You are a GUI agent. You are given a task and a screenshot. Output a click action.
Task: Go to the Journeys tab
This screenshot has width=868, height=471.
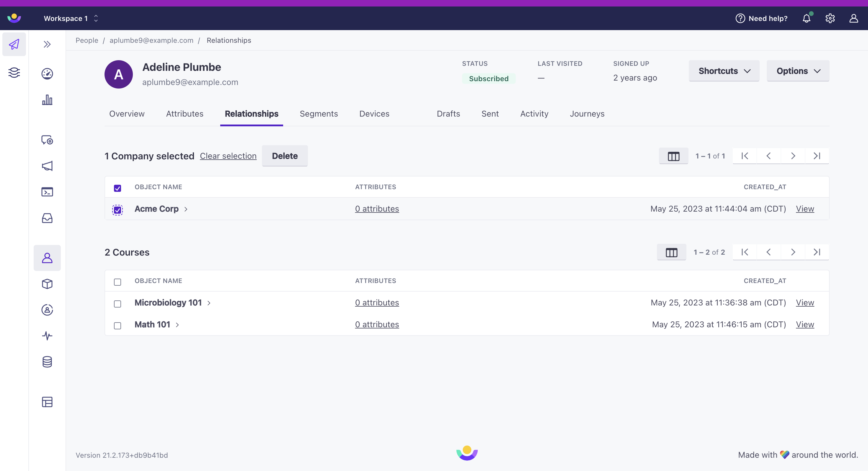(x=587, y=114)
